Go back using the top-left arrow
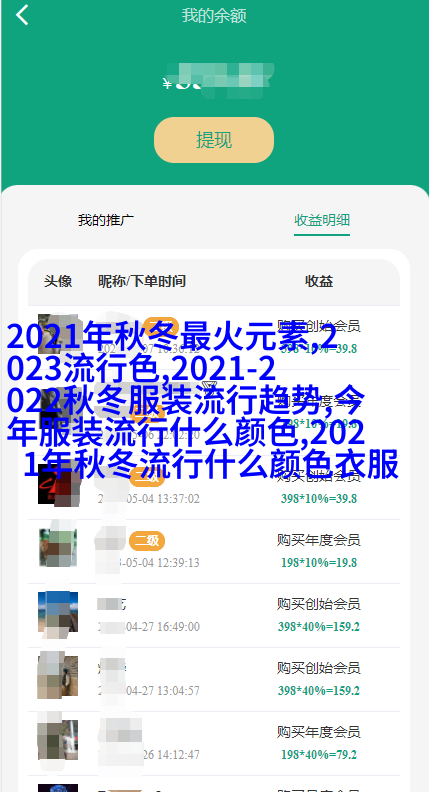 [22, 15]
